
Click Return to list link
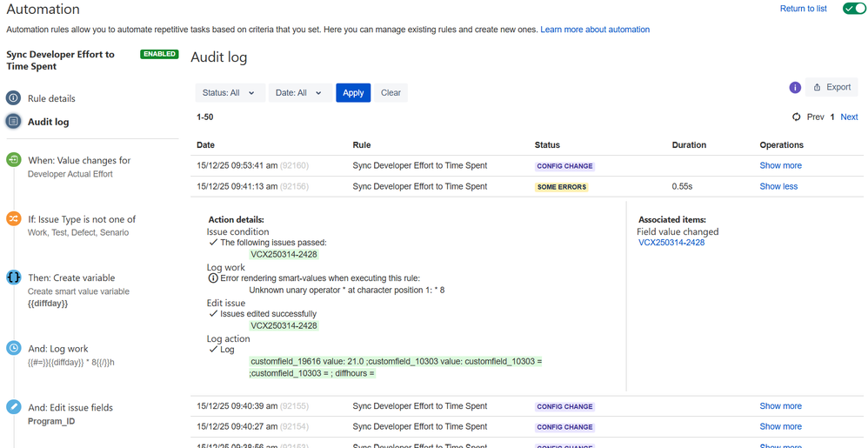pos(804,9)
